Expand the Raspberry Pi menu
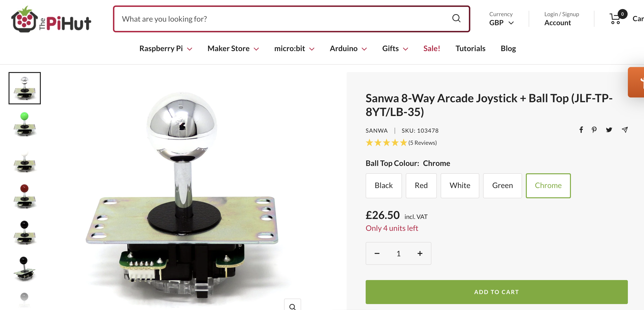This screenshot has width=644, height=310. 165,48
